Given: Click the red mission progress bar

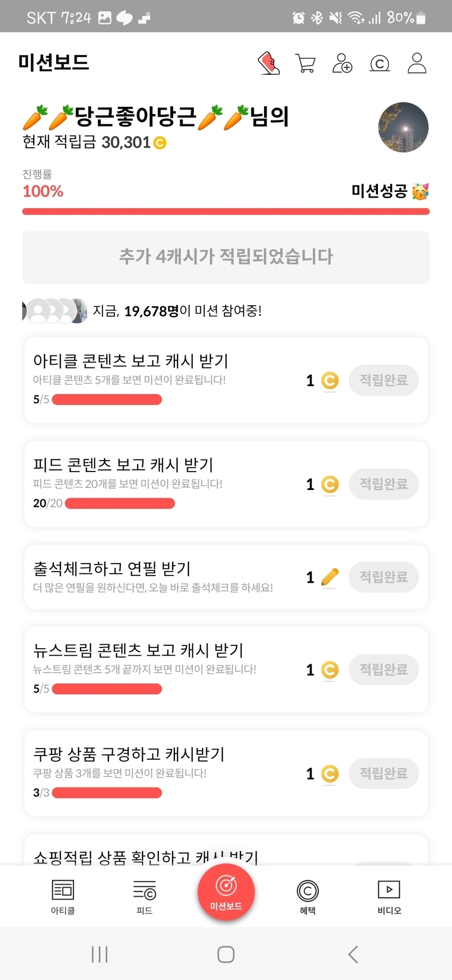Looking at the screenshot, I should (226, 211).
